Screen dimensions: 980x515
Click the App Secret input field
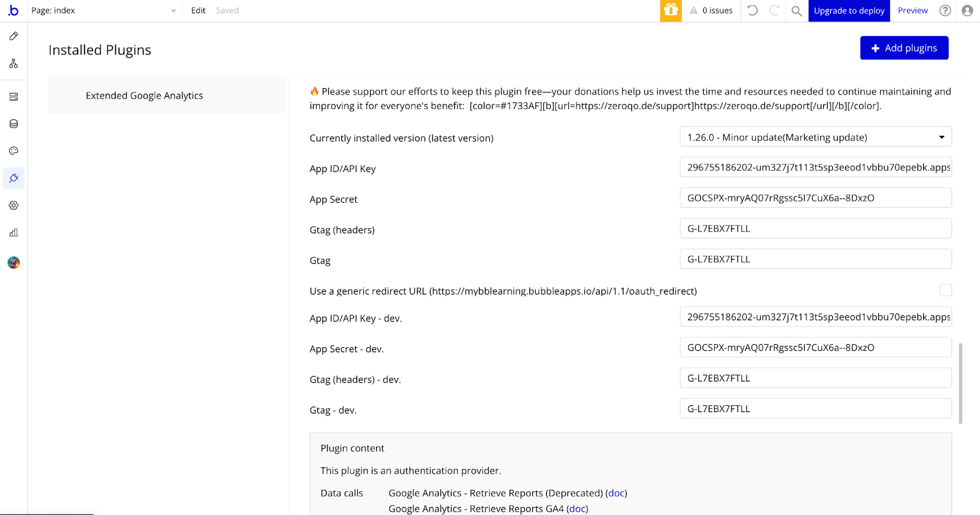[815, 198]
